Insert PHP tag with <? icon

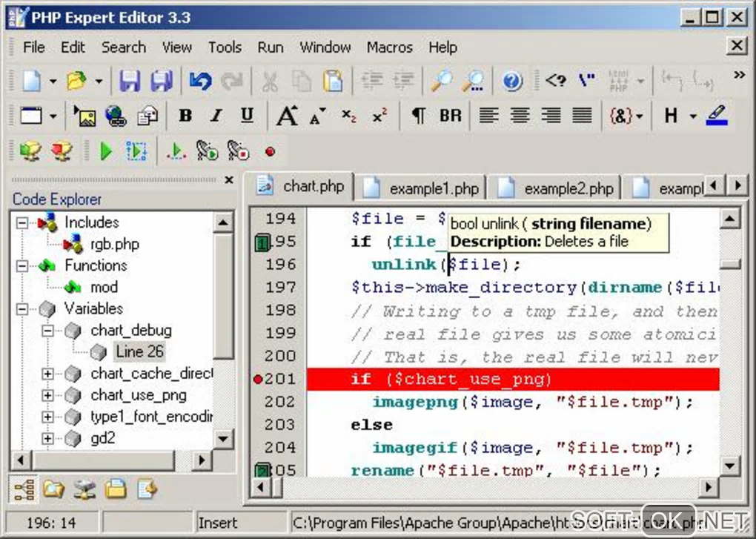pos(555,80)
